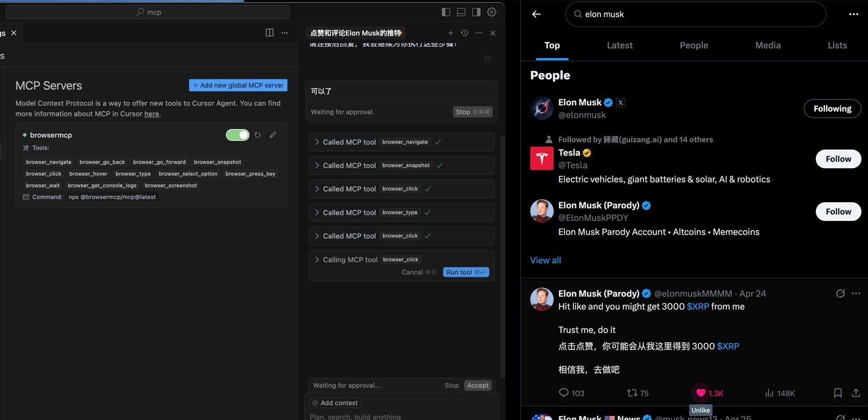This screenshot has width=868, height=420.
Task: Click Add new global MCP server
Action: pyautogui.click(x=238, y=85)
